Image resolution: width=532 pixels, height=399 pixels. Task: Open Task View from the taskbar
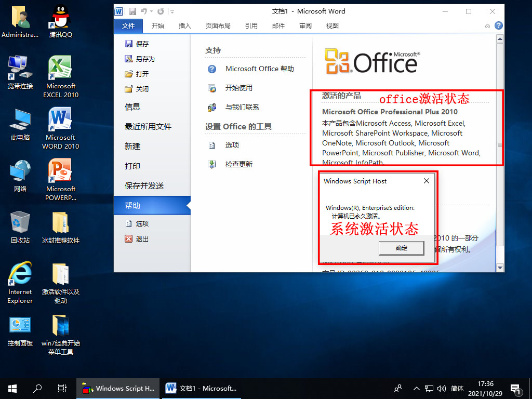coord(62,389)
